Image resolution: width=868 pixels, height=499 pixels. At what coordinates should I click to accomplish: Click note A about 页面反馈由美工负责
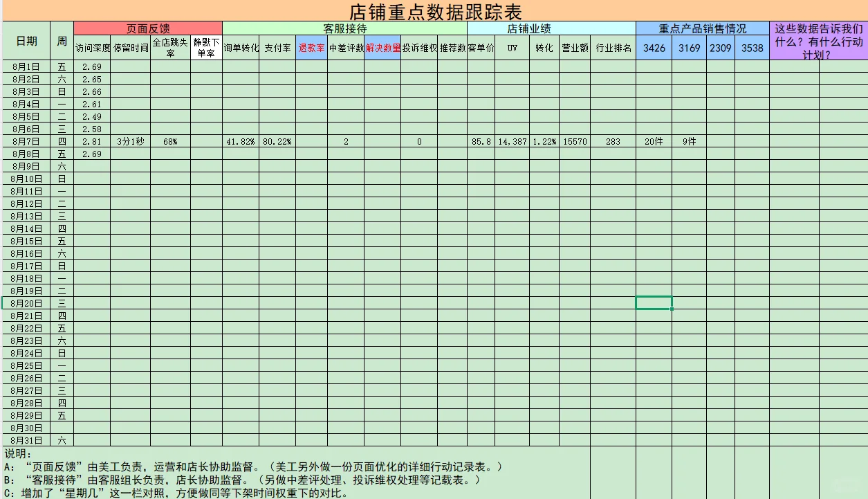[x=253, y=466]
